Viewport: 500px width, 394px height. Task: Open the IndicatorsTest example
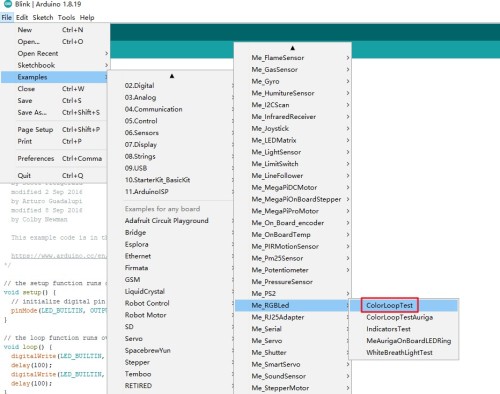tap(404, 329)
